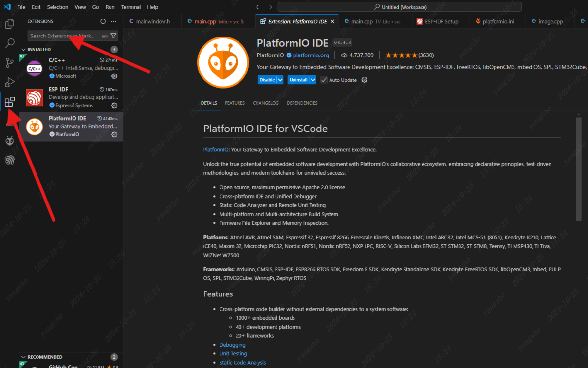Open ESP-IDF Espressif icon in activity bar

(9, 160)
